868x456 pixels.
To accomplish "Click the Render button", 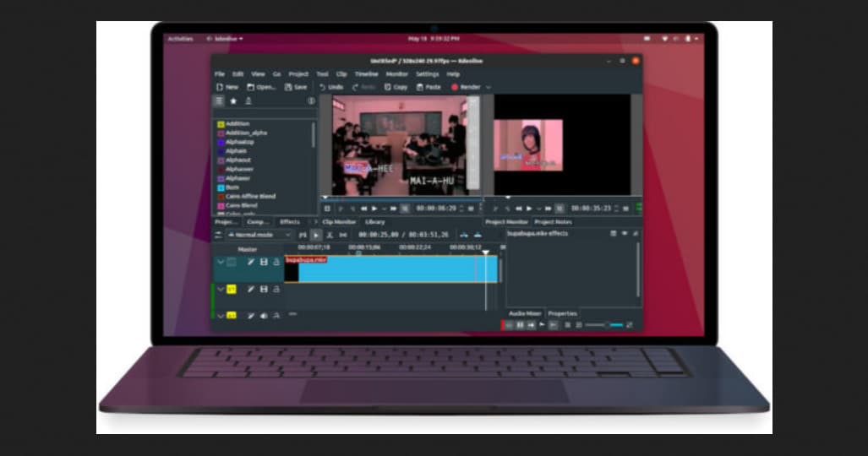I will [x=466, y=87].
